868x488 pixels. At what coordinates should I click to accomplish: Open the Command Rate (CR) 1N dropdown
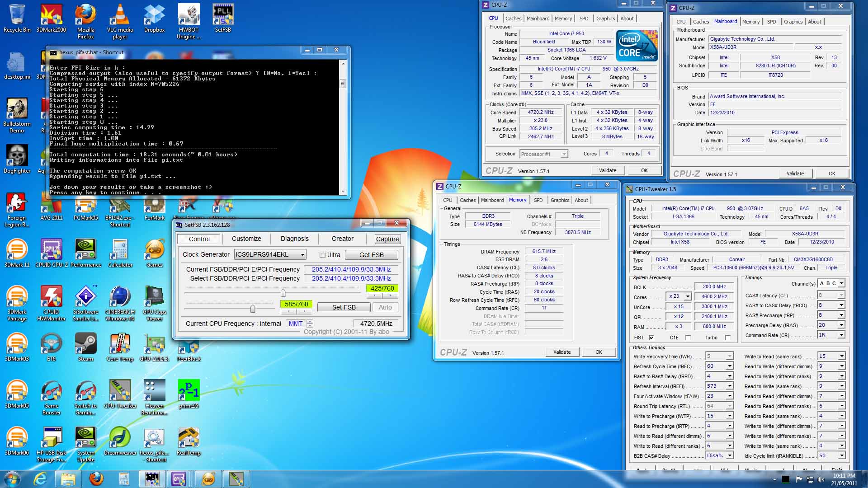coord(841,335)
